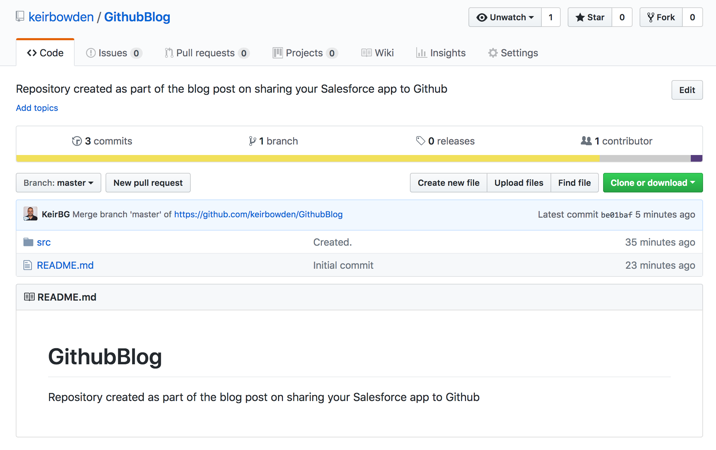Switch to the Issues tab
The height and width of the screenshot is (450, 716).
[113, 53]
